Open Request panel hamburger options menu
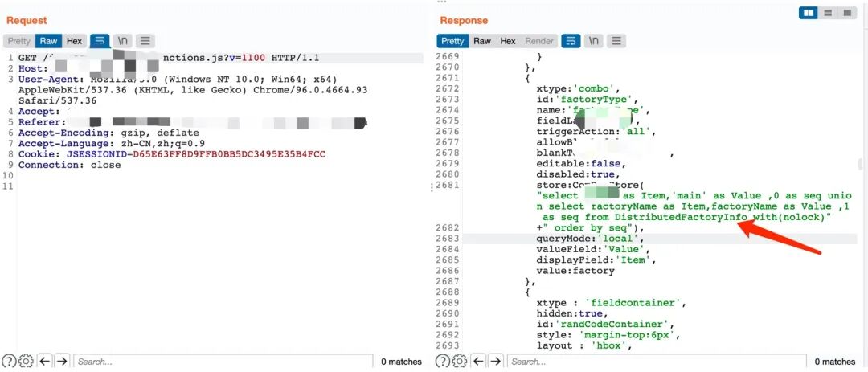 coord(145,41)
